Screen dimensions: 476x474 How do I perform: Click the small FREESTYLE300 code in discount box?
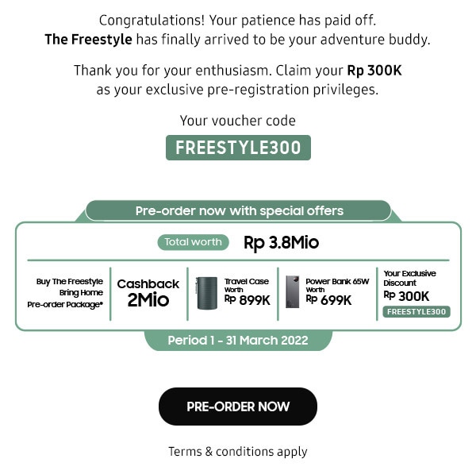point(416,312)
